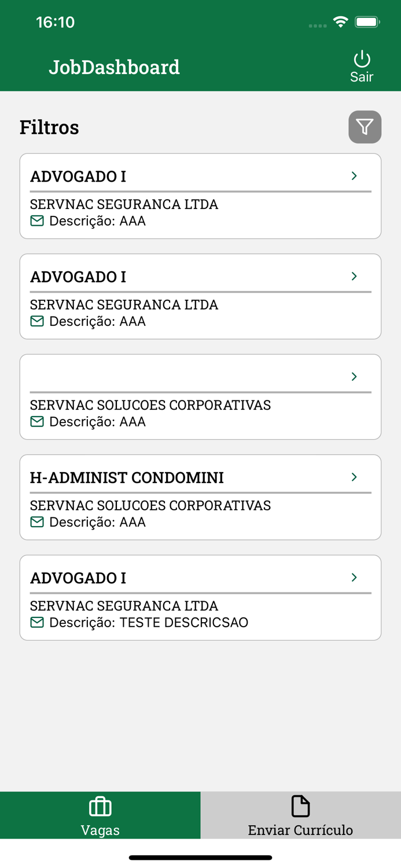Tap the envelope icon on second ADVOGADO I card
Viewport: 401px width, 868px height.
click(36, 321)
